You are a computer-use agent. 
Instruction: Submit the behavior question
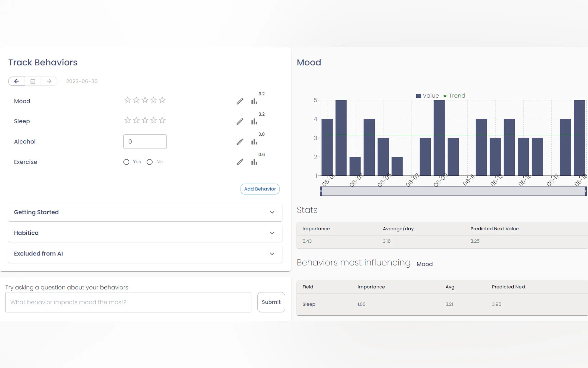click(271, 302)
